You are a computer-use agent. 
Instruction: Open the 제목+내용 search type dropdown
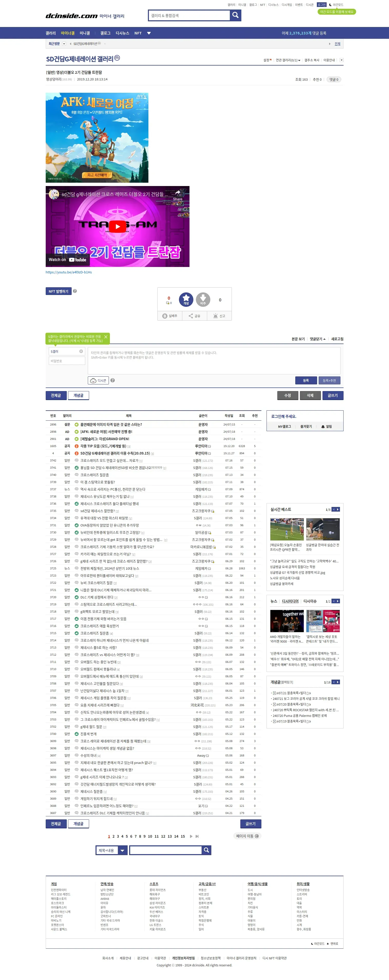tap(111, 850)
